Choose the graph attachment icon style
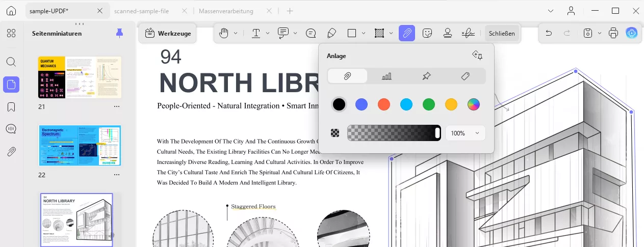The width and height of the screenshot is (644, 247). click(387, 76)
